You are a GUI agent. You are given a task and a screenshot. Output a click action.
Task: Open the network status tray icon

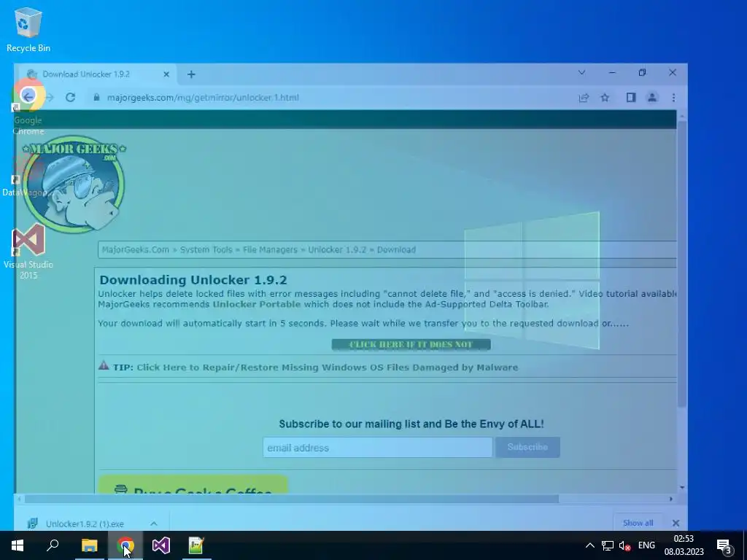(x=608, y=545)
